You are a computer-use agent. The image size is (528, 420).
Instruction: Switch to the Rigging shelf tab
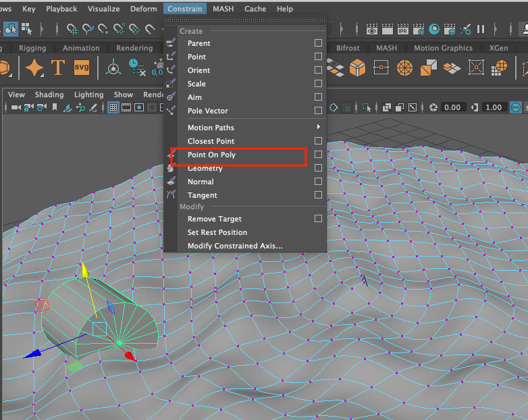click(x=32, y=48)
